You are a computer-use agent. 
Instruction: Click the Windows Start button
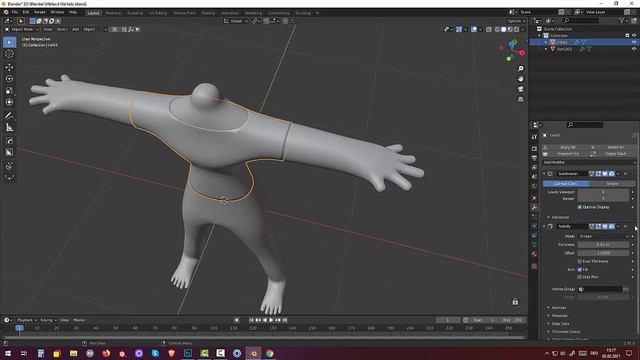pos(8,353)
